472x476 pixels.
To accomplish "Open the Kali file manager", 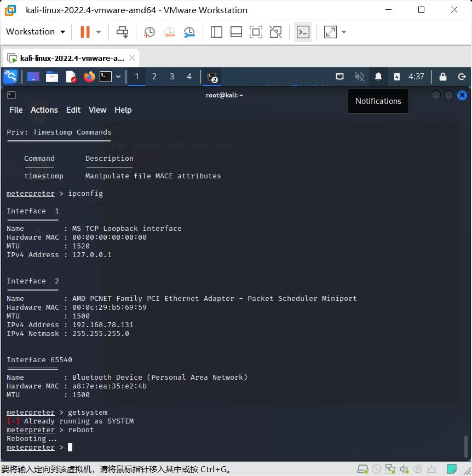I will point(52,77).
